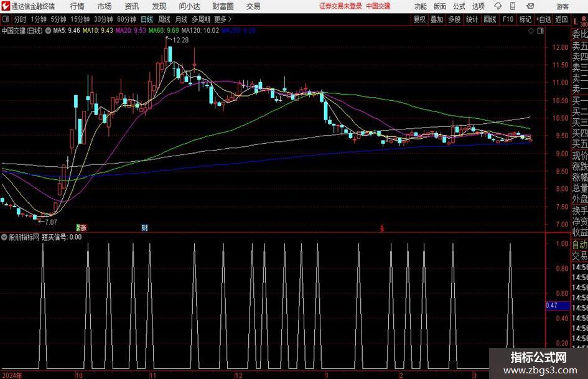
Task: Expand the 股朋指标网 sub-indicator dropdown arrow
Action: click(4, 236)
